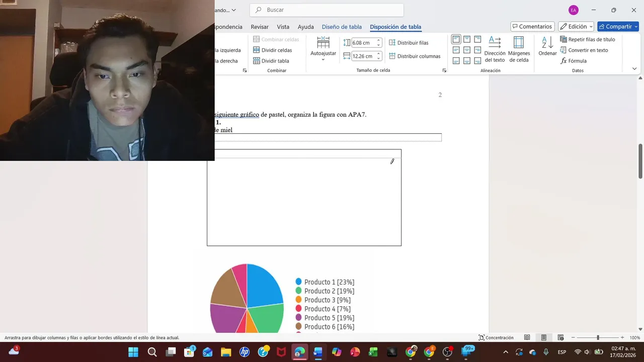Align cell content center left
This screenshot has width=644, height=362.
tap(456, 50)
